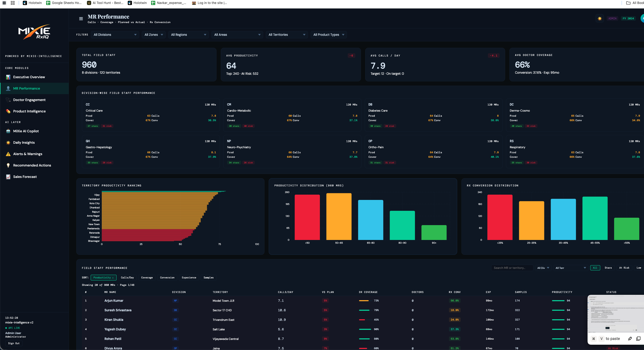Select the Doctor Engagement stethoscope icon
Screen dimensions: 644x350
point(8,100)
